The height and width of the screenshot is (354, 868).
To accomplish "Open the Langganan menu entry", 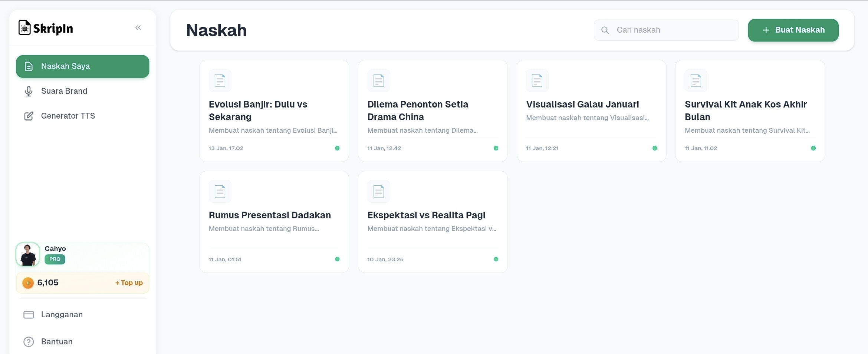I will (x=62, y=314).
